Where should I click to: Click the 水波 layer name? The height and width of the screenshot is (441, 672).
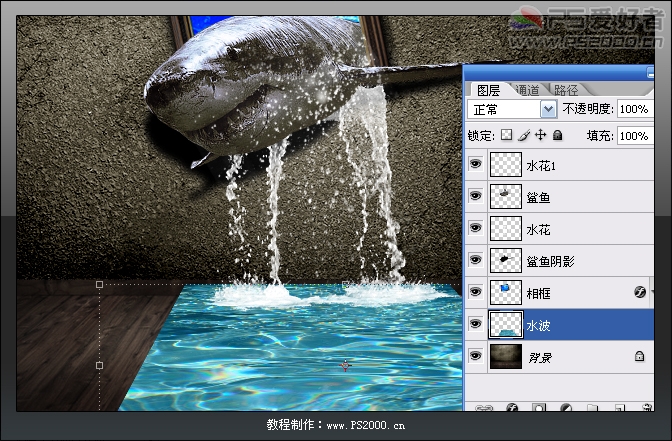pos(538,326)
